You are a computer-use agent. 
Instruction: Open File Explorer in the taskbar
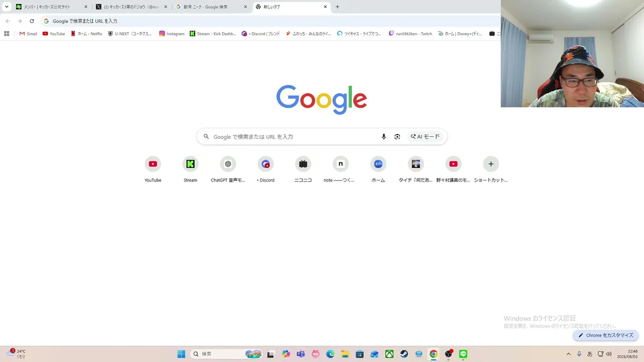(345, 354)
